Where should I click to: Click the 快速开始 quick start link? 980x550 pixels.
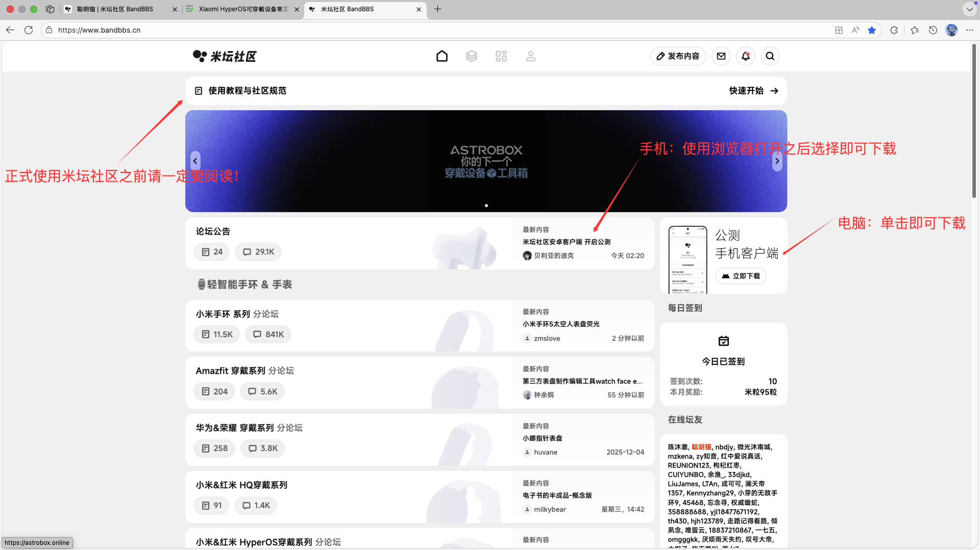point(753,91)
